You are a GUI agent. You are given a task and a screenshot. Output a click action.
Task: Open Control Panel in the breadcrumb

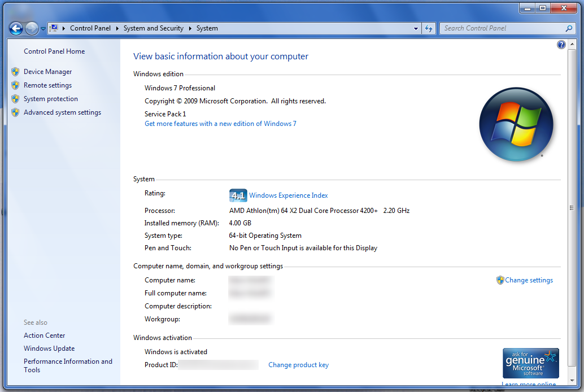pos(90,28)
